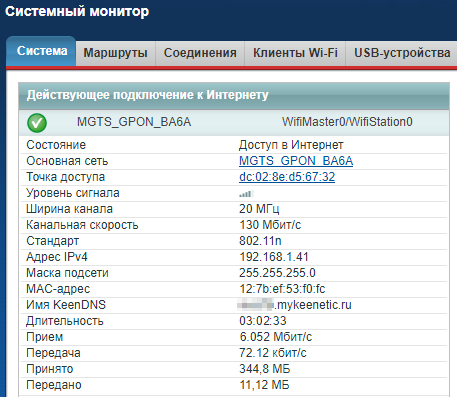This screenshot has height=397, width=457.
Task: Click the MAC address value 12:7b:ef:53:f0:fc
Action: click(x=282, y=289)
